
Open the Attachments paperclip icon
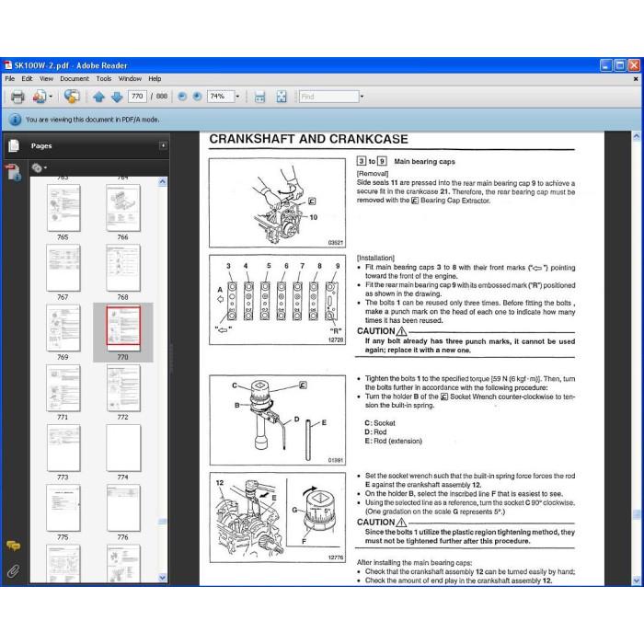coord(13,571)
